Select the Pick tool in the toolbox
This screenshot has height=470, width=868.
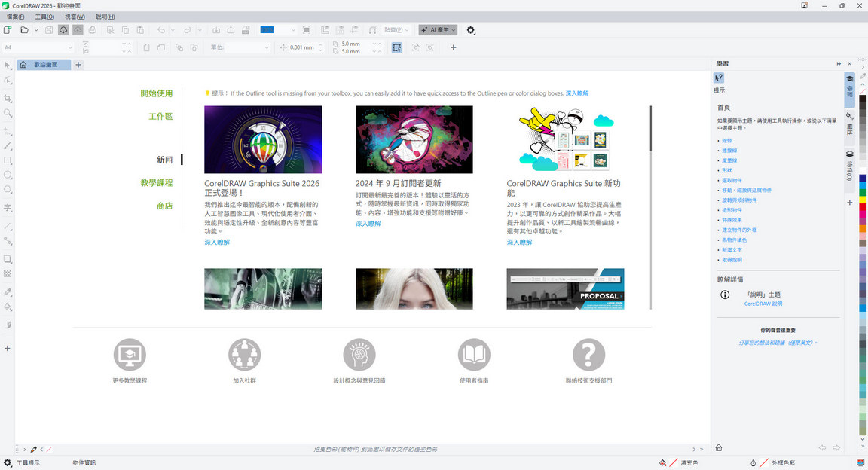pos(6,66)
